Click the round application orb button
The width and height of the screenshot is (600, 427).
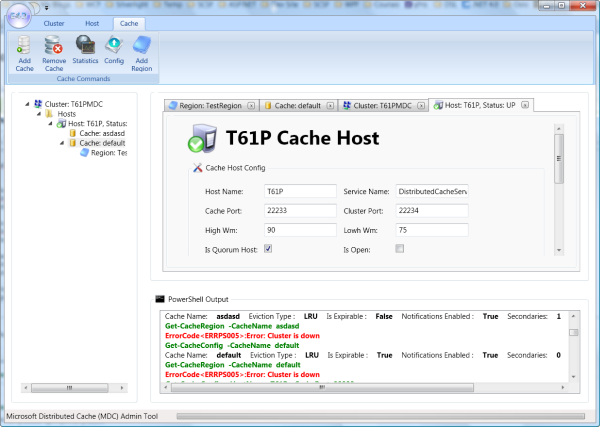19,16
